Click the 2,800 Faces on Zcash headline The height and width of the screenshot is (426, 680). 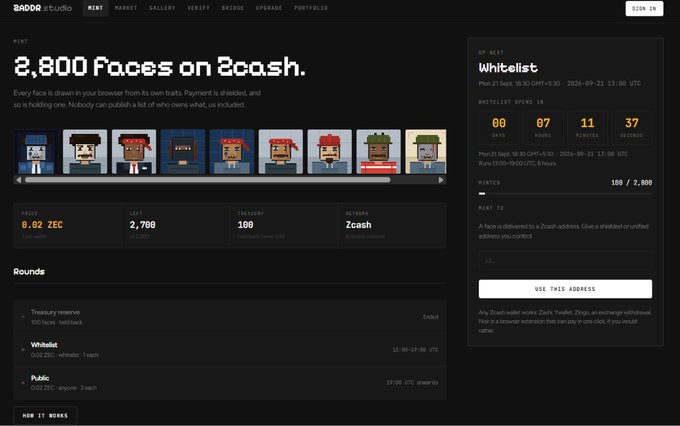tap(160, 66)
